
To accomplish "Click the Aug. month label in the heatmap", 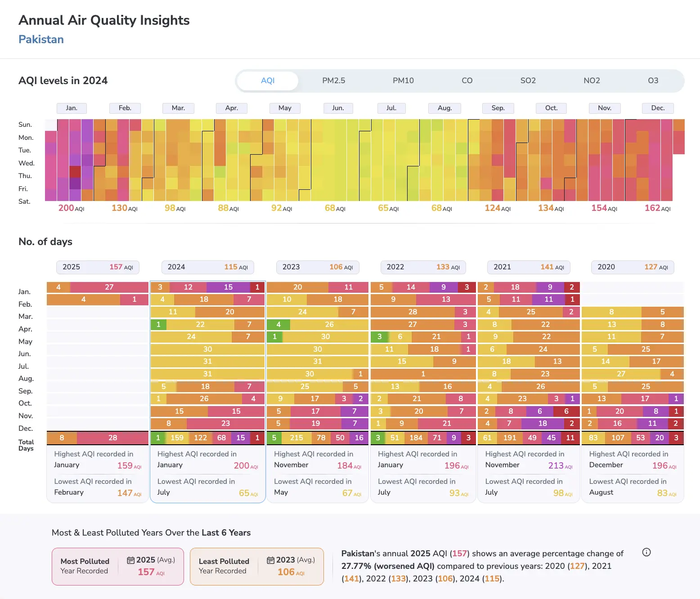I will pos(445,108).
